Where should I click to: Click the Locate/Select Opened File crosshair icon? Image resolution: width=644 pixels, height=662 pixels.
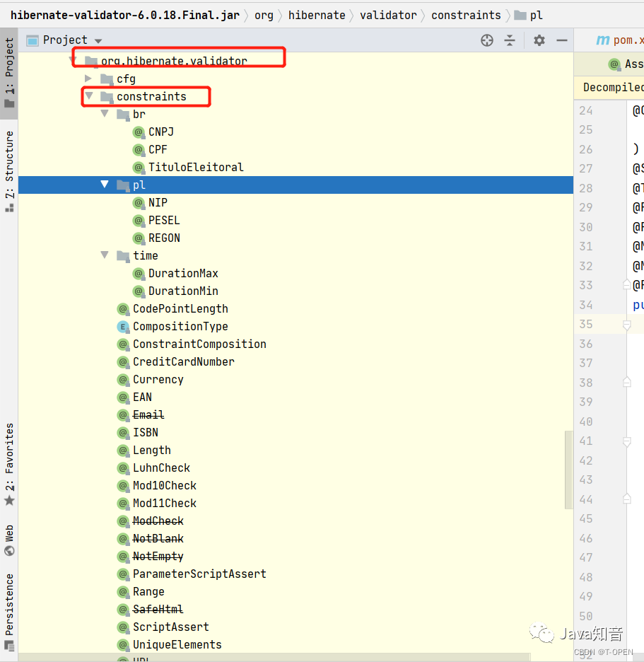tap(486, 40)
